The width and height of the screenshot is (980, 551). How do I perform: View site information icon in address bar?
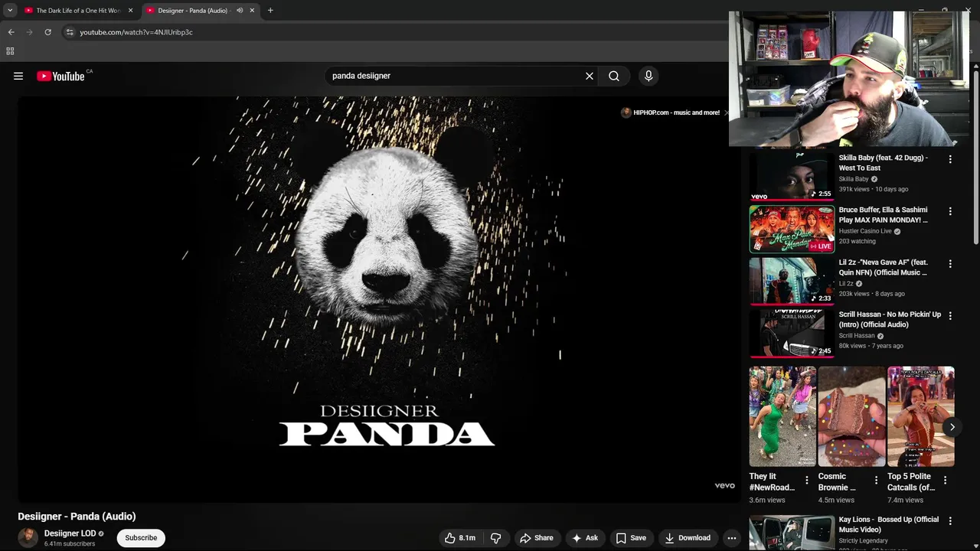pos(70,32)
